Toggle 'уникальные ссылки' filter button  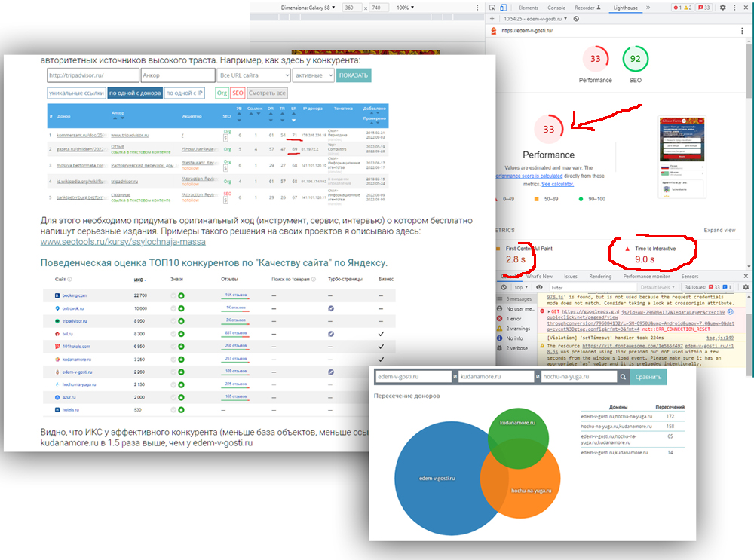click(76, 93)
